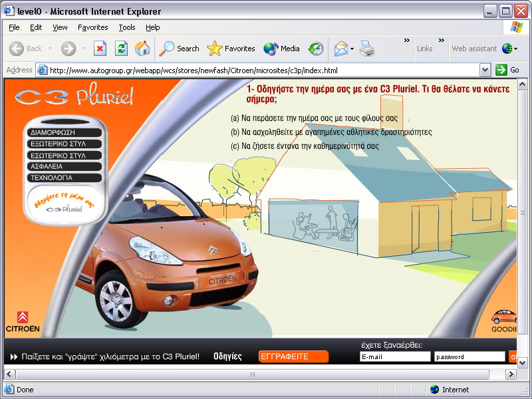Expand hidden toolbar buttons chevron before Links

407,41
